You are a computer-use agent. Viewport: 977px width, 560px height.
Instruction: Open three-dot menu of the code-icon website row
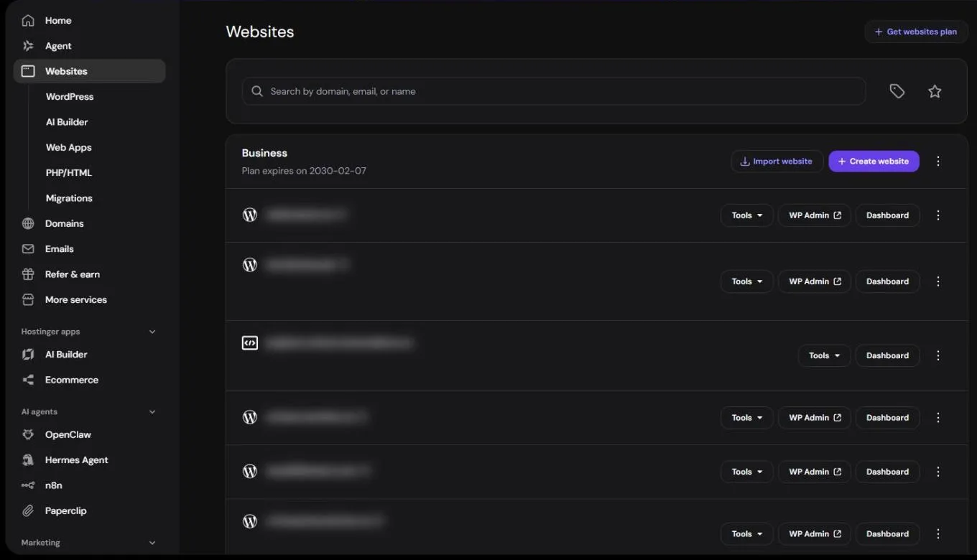[x=938, y=355]
